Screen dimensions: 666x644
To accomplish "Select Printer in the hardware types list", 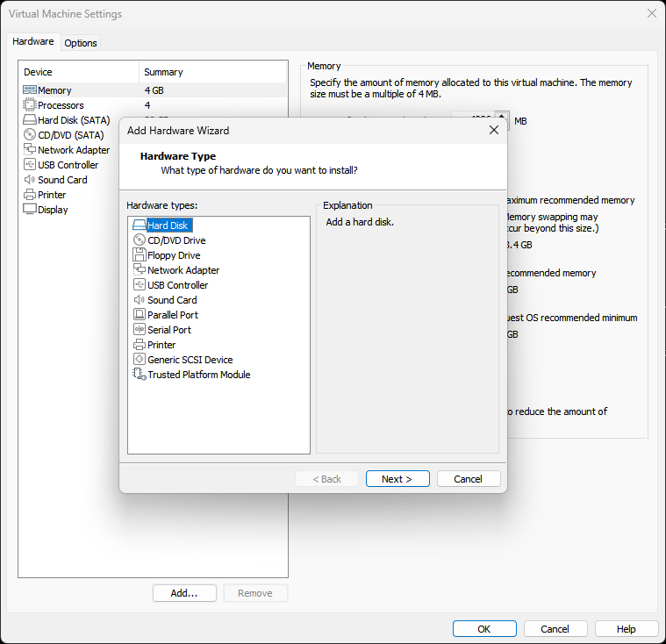I will coord(161,345).
